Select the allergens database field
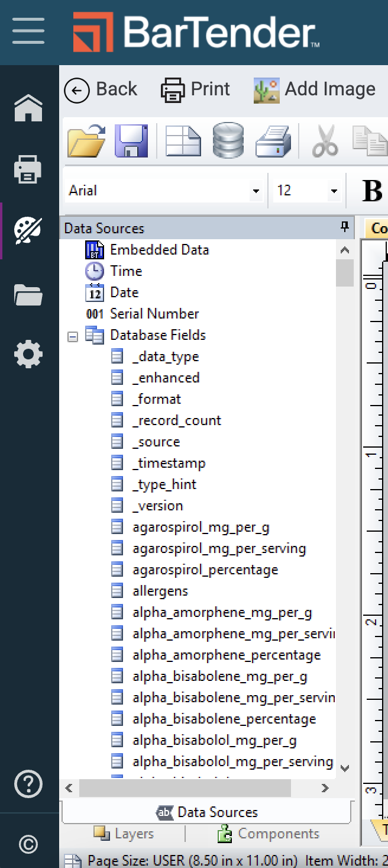The width and height of the screenshot is (388, 868). [x=160, y=591]
